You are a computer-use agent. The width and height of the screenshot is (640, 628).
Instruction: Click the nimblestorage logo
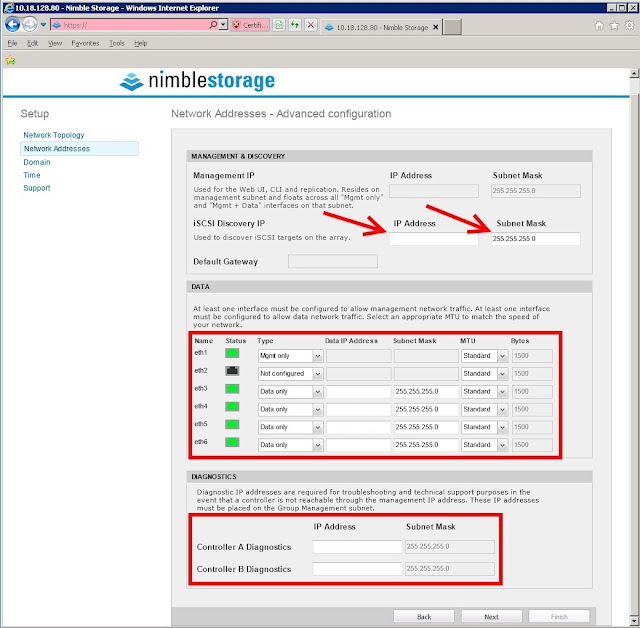pos(197,81)
